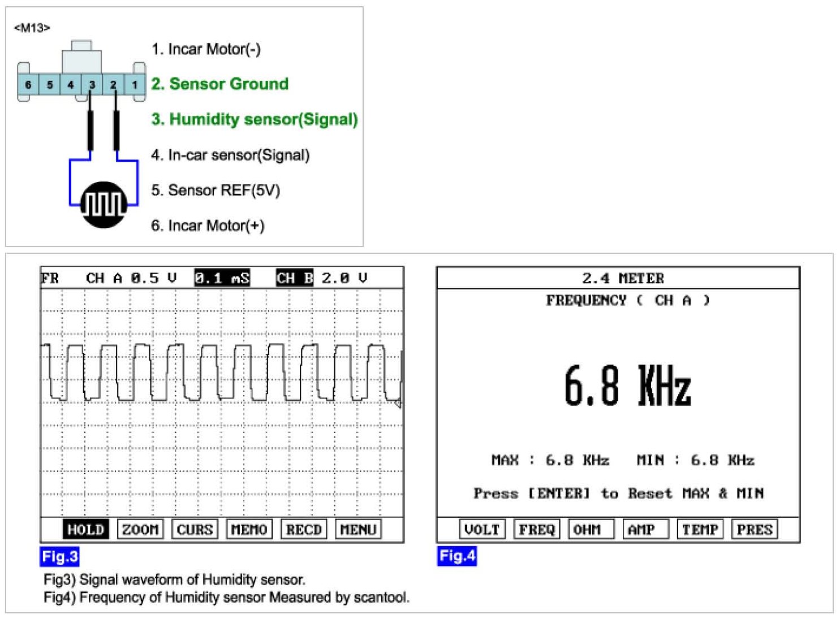Click the '4. In-car sensor(Signal)' entry
The width and height of the screenshot is (840, 619).
tap(230, 155)
